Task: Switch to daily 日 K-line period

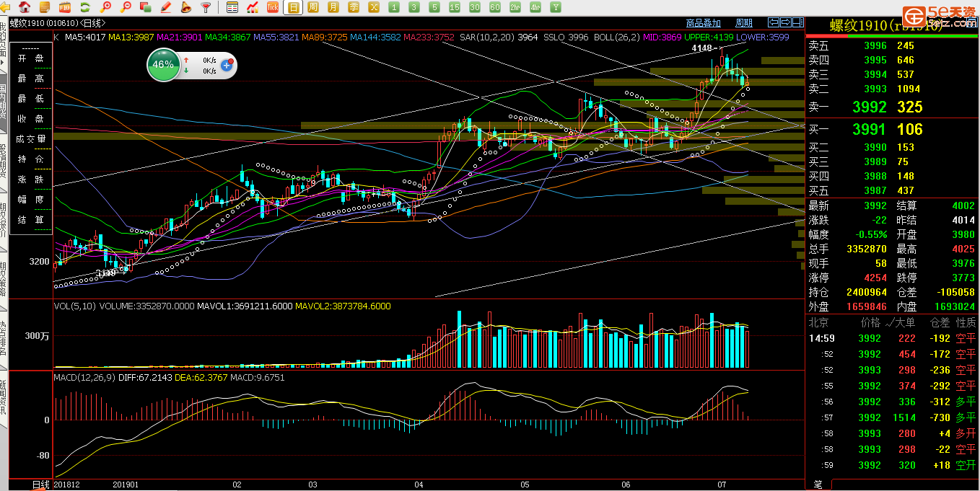Action: 293,7
